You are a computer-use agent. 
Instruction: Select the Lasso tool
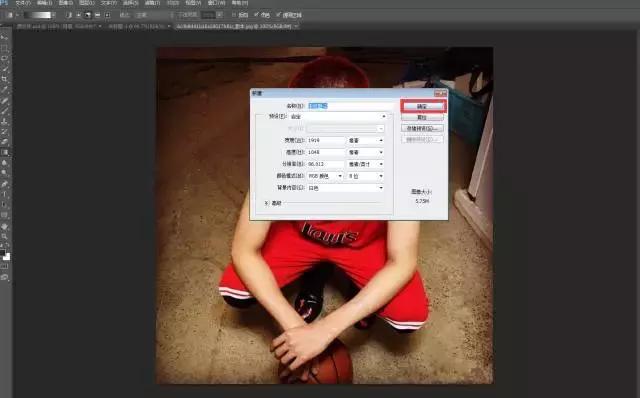tap(5, 58)
